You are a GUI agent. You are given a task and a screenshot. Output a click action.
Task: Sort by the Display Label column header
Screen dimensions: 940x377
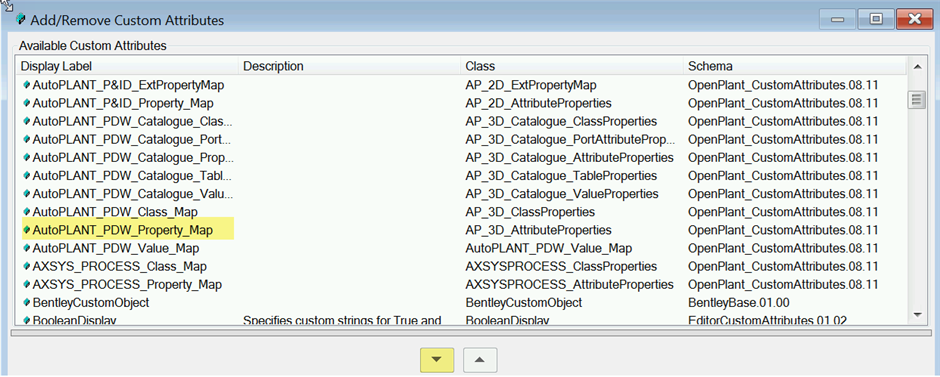127,66
